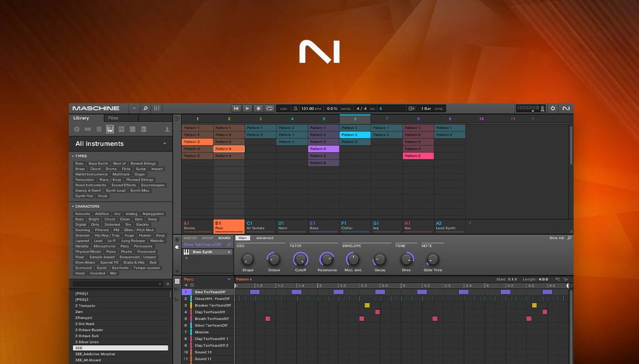Open the Advanced parameter page
This screenshot has height=364, width=639.
(265, 238)
